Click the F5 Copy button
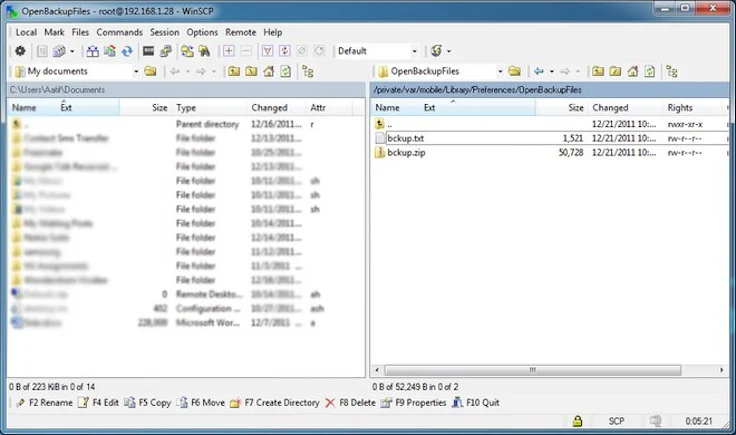This screenshot has width=736, height=435. pos(148,403)
